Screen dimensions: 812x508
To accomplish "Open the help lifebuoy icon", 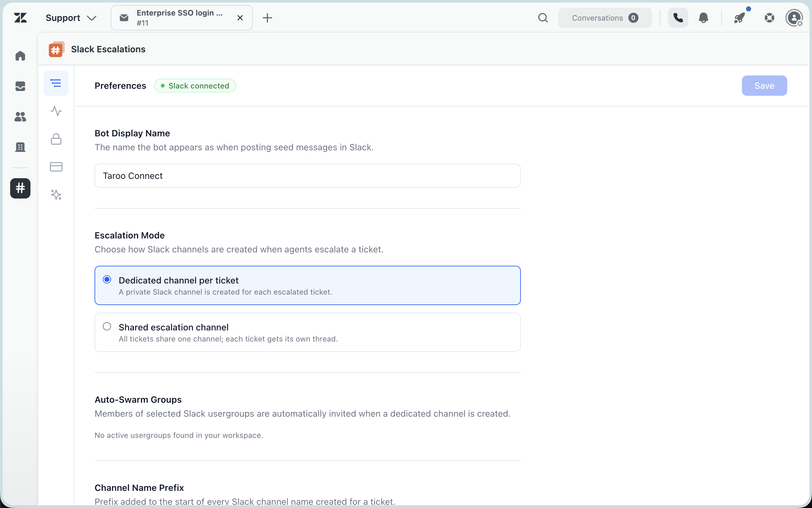I will click(769, 18).
